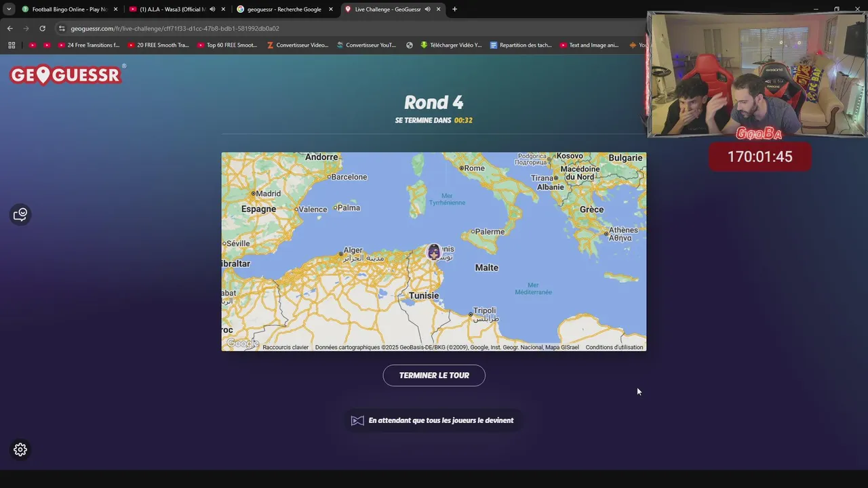Open the settings gear icon
This screenshot has width=868, height=488.
20,449
